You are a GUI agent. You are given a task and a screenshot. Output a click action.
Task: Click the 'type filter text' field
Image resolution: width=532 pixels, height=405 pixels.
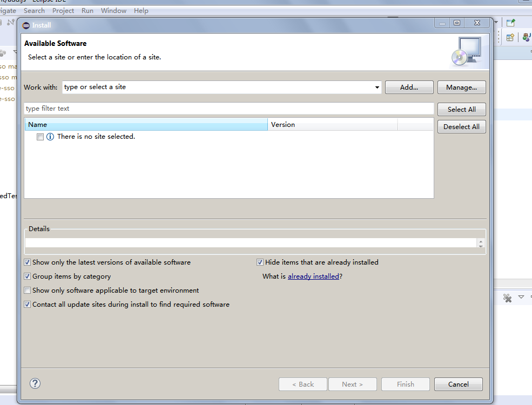pos(229,109)
